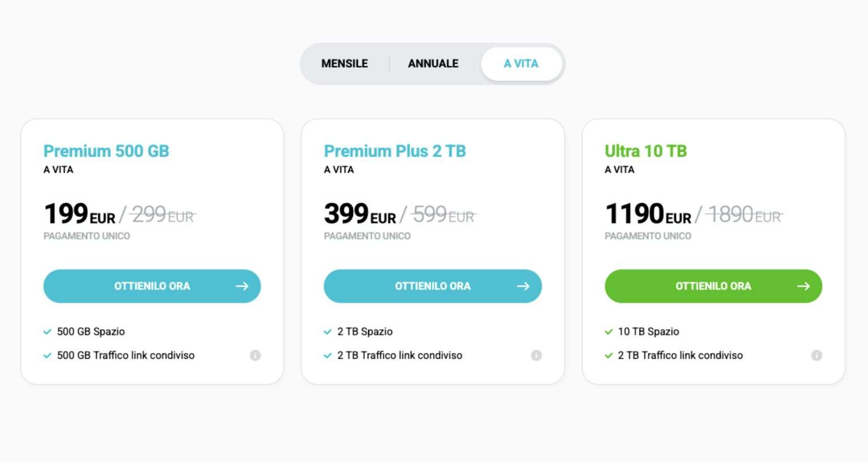Click the Premium 500 GB plan title
This screenshot has width=868, height=462.
[x=106, y=151]
